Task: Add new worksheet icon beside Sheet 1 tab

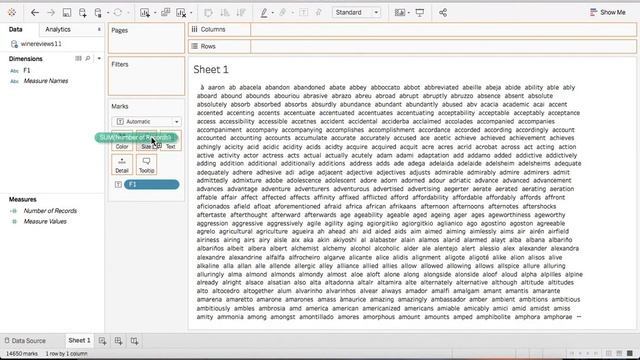Action: [102, 340]
